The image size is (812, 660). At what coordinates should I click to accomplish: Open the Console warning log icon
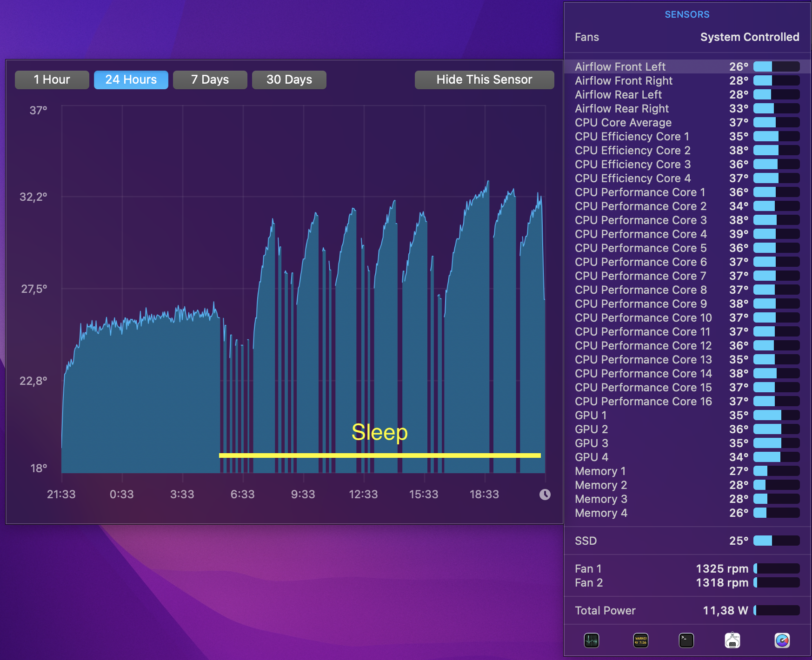coord(641,640)
